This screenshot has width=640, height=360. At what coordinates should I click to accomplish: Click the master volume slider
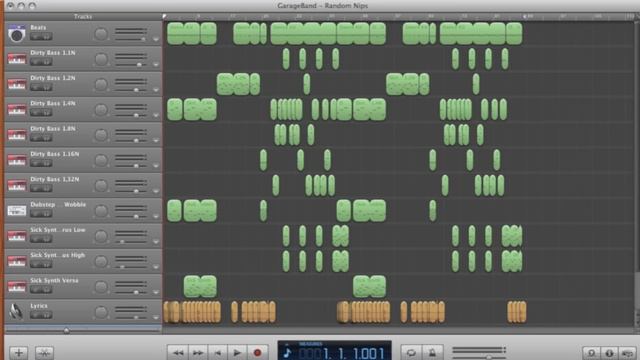tap(479, 357)
